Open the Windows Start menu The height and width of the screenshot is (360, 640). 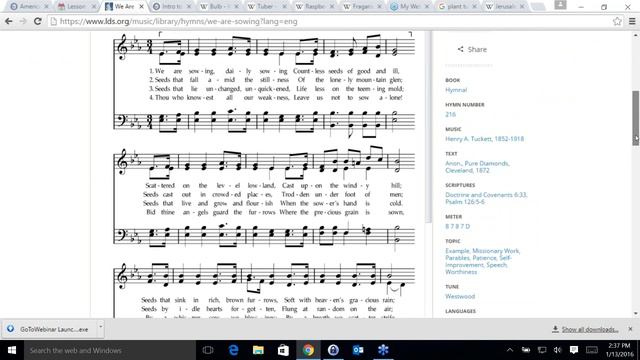[12, 350]
